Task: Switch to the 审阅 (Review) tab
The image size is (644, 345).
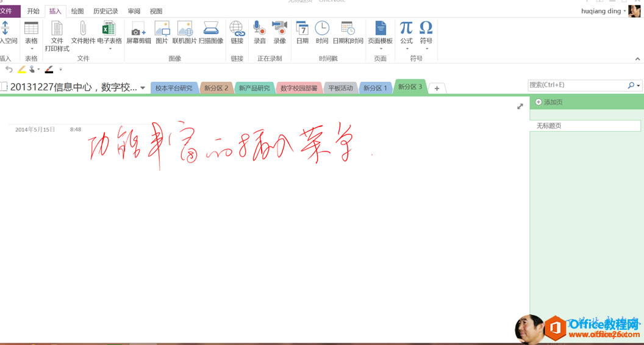Action: pyautogui.click(x=134, y=11)
